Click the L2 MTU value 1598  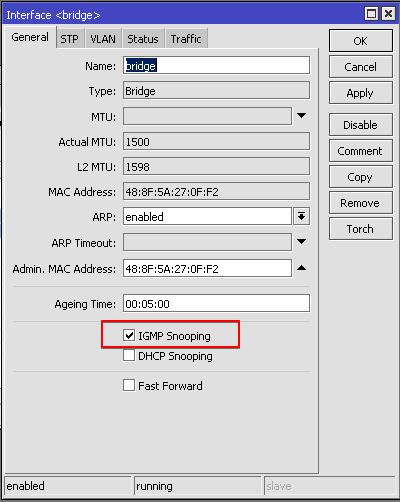(216, 166)
